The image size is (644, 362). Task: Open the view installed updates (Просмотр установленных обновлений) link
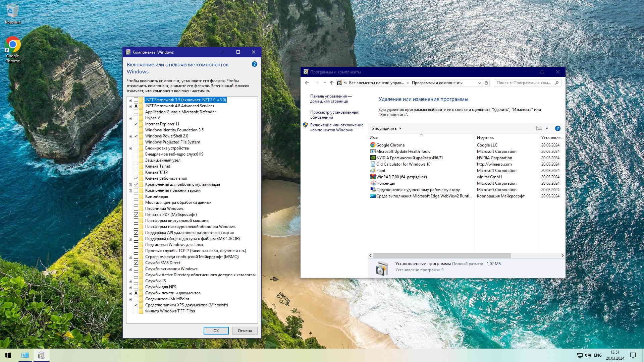click(x=334, y=115)
